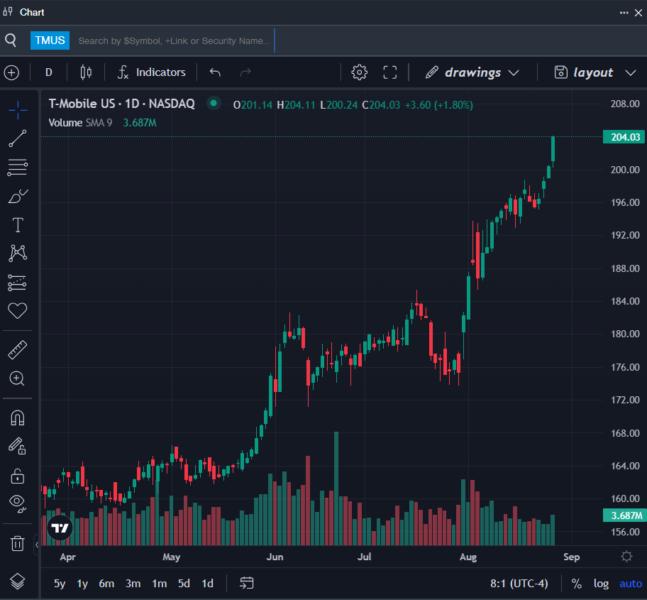
Task: Select the Text annotation tool
Action: [17, 225]
